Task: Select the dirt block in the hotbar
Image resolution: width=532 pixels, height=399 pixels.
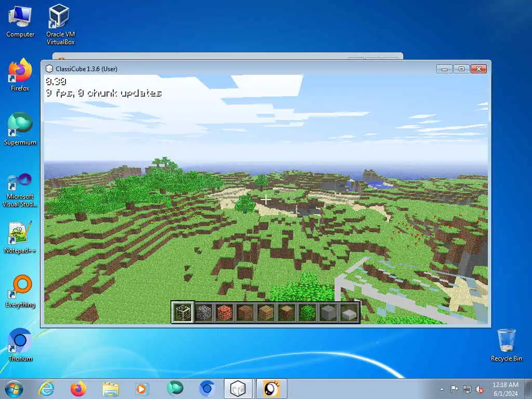Action: (x=245, y=312)
